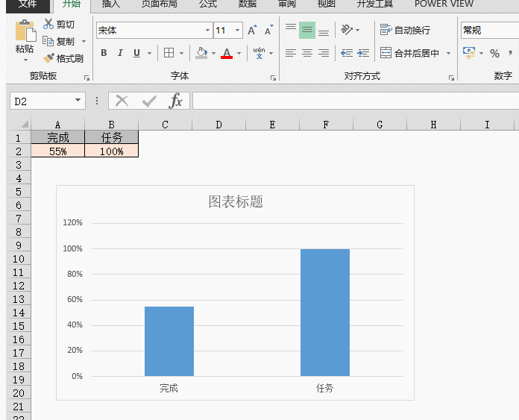This screenshot has width=519, height=420.
Task: Select cell B2 containing 100%
Action: coord(112,151)
